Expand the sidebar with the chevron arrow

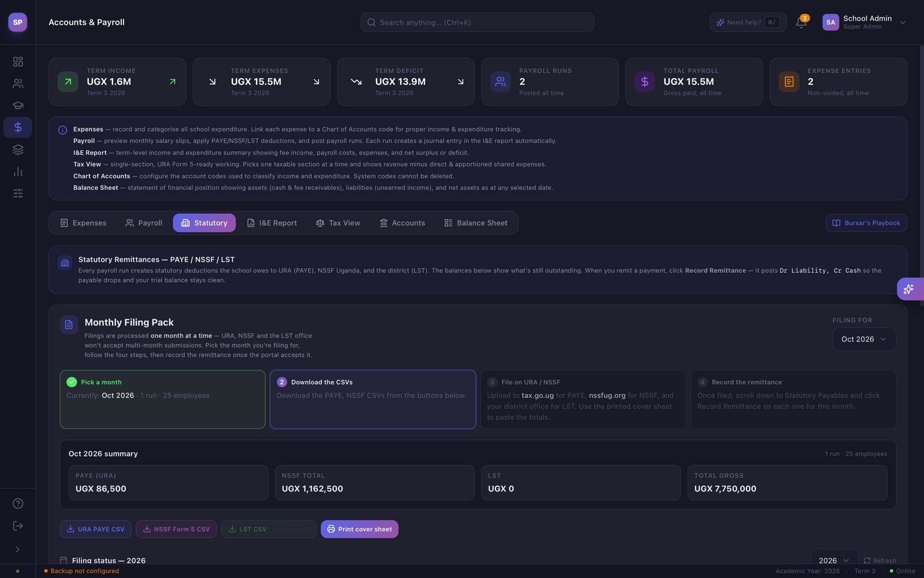[x=18, y=549]
